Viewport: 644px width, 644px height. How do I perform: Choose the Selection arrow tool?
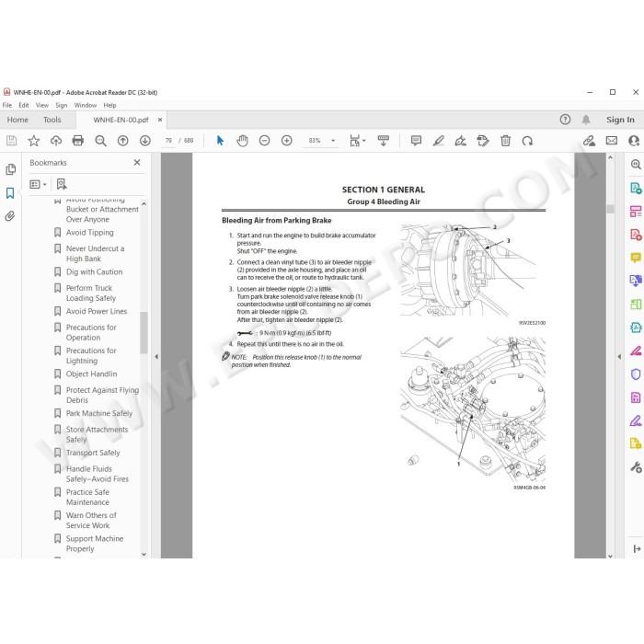click(x=220, y=141)
